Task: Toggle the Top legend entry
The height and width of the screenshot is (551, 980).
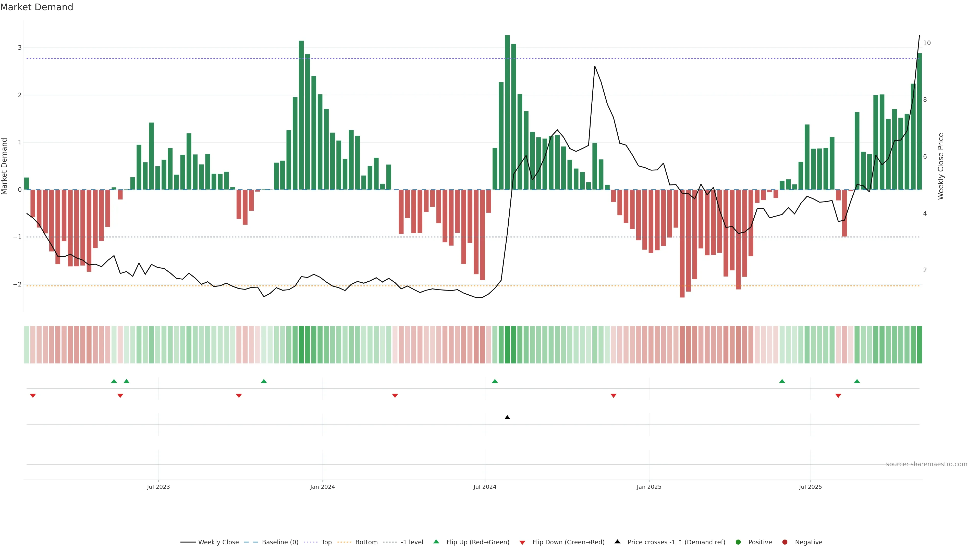Action: [x=326, y=542]
